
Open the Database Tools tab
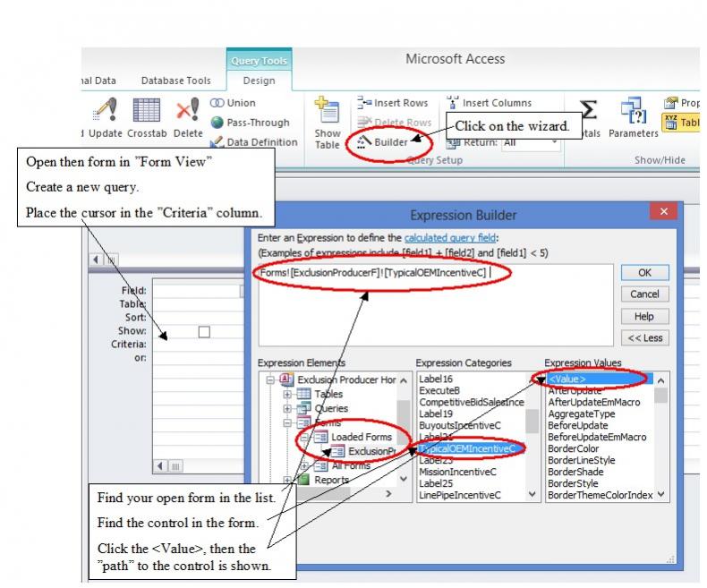(x=175, y=81)
